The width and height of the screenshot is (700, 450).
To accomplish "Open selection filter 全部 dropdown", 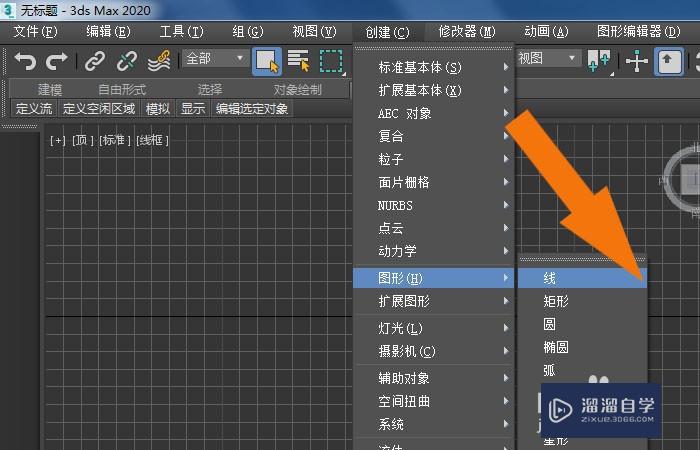I will click(215, 58).
